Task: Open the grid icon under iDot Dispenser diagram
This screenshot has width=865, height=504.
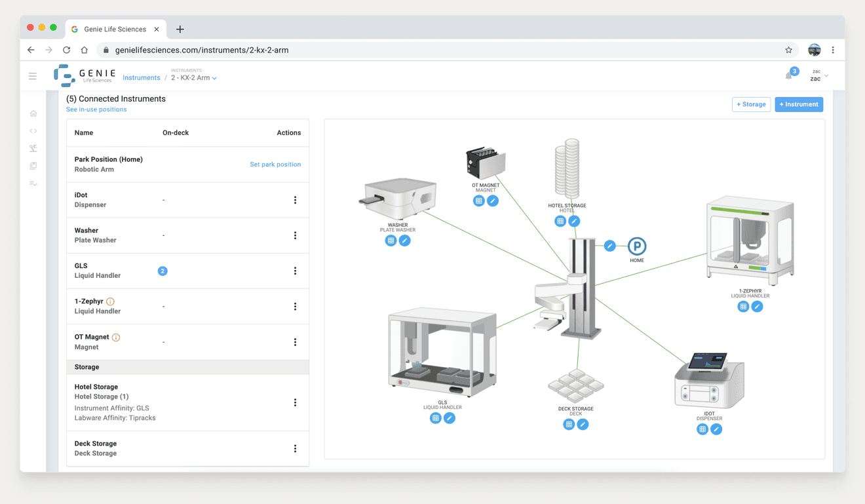Action: pyautogui.click(x=702, y=429)
